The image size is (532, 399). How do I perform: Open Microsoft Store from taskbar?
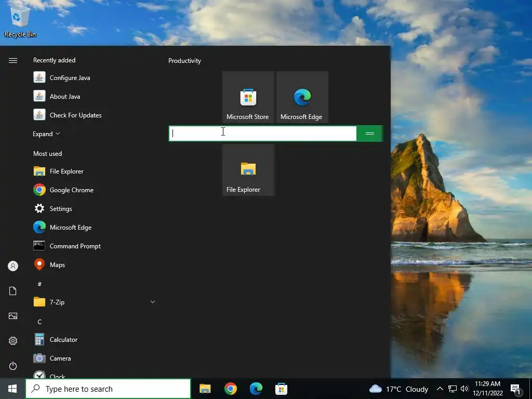click(x=281, y=389)
